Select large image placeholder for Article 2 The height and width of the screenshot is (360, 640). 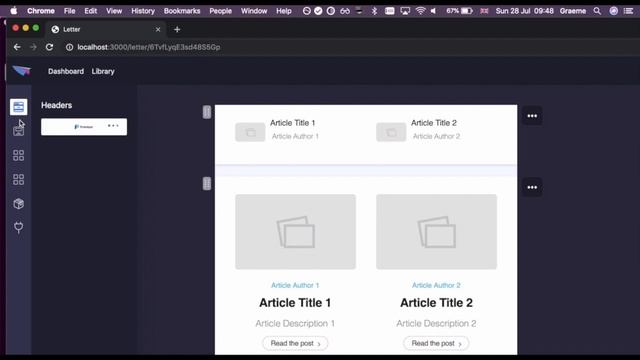[x=436, y=232]
